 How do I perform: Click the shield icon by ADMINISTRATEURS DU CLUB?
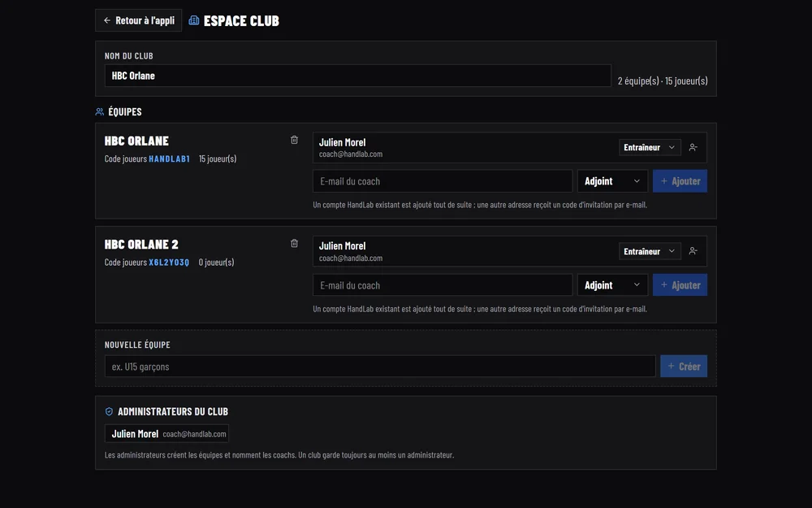109,411
